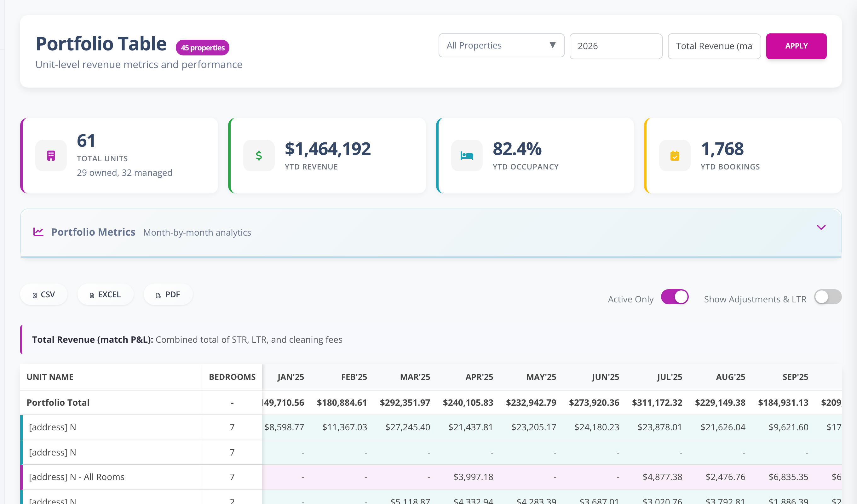
Task: Click Portfolio Total value $229,149.38
Action: point(720,403)
